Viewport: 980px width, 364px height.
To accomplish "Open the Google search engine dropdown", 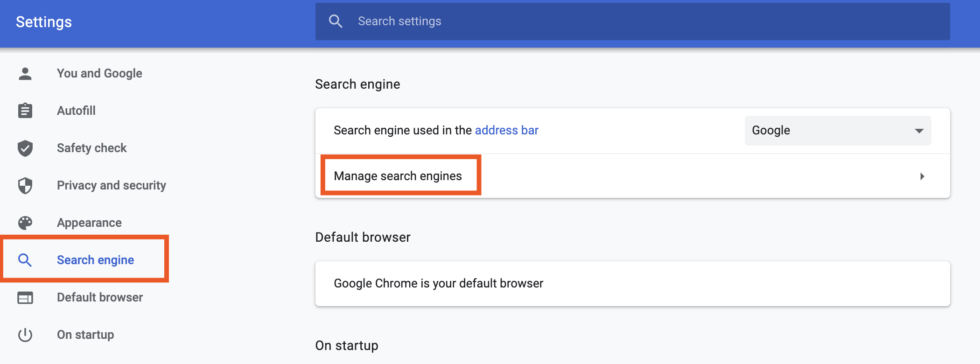I will [838, 131].
